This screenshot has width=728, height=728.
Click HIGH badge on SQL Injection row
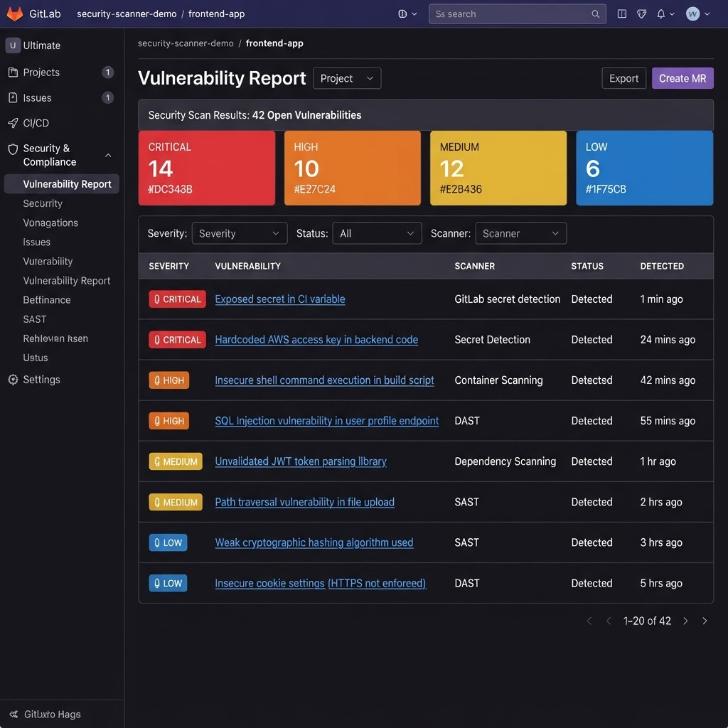click(169, 421)
